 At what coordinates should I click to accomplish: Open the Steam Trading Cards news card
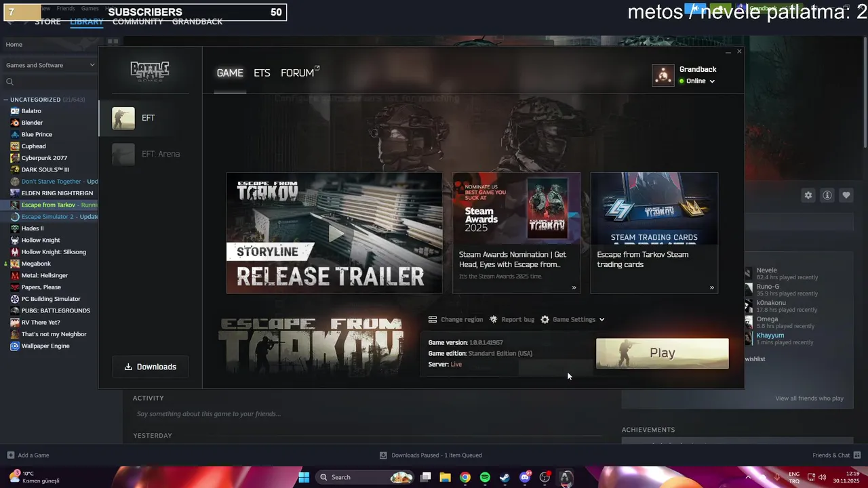click(654, 233)
